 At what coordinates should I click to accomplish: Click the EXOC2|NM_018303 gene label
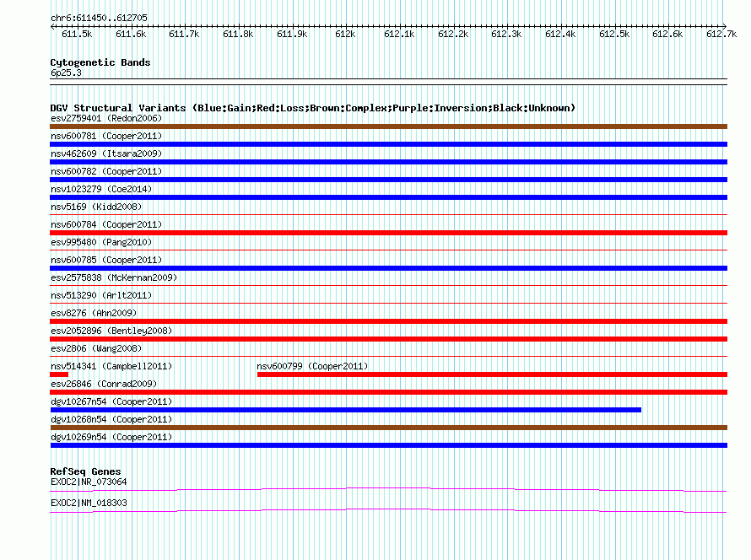pos(89,503)
